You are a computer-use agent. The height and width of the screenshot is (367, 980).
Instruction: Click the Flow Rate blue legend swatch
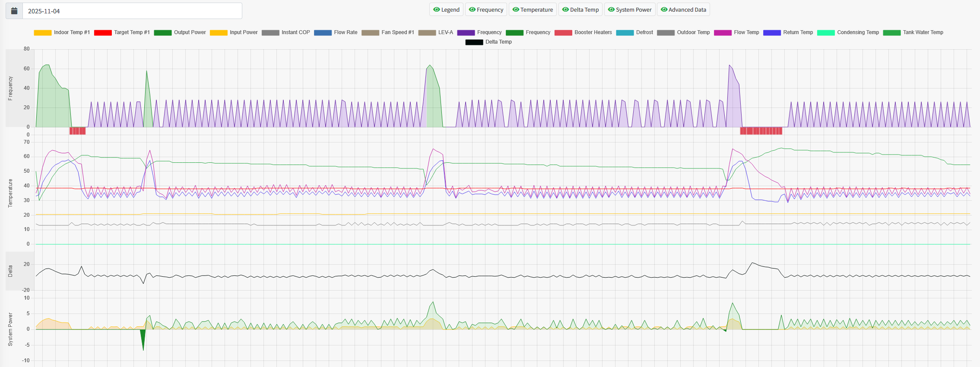(323, 33)
